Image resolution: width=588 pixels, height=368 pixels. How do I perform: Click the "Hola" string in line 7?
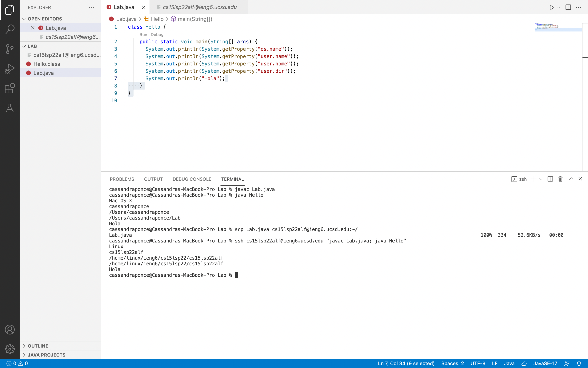[x=210, y=78]
